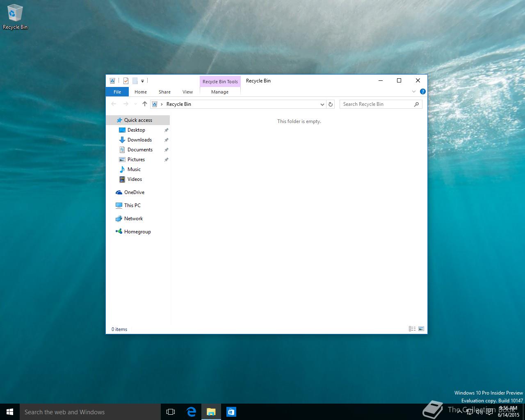The width and height of the screenshot is (525, 420).
Task: Open Customize Quick Access Toolbar dropdown
Action: (x=142, y=81)
